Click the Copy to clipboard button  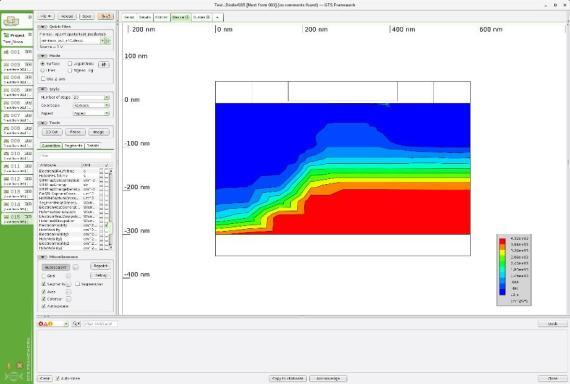(288, 379)
